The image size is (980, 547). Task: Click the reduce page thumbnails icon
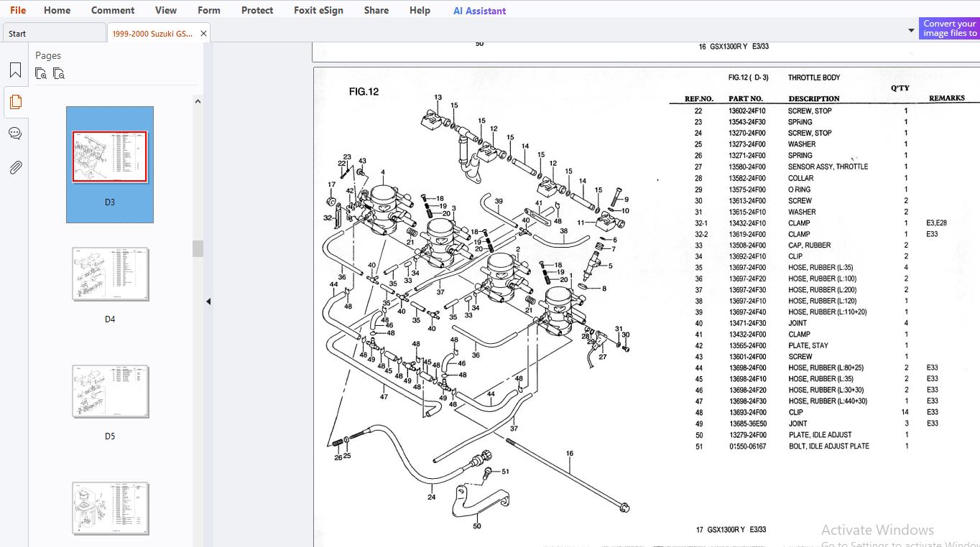click(59, 73)
